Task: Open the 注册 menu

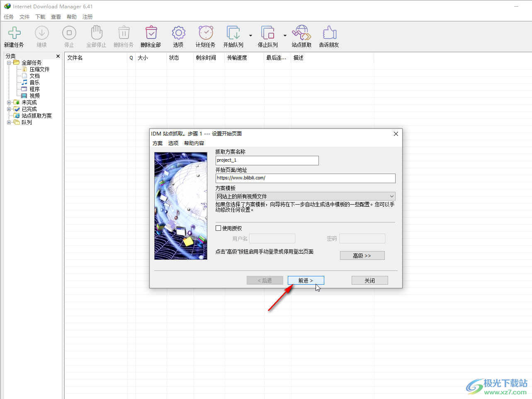Action: click(87, 17)
